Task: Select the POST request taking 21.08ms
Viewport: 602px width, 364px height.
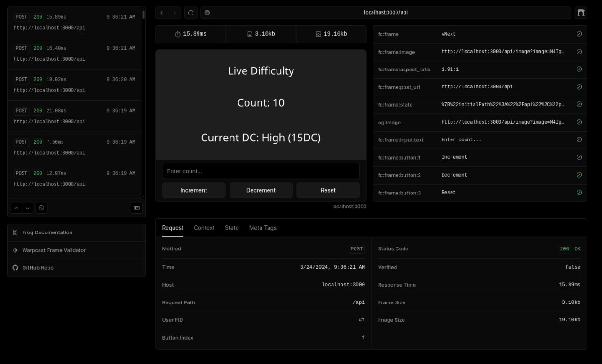Action: click(x=74, y=116)
